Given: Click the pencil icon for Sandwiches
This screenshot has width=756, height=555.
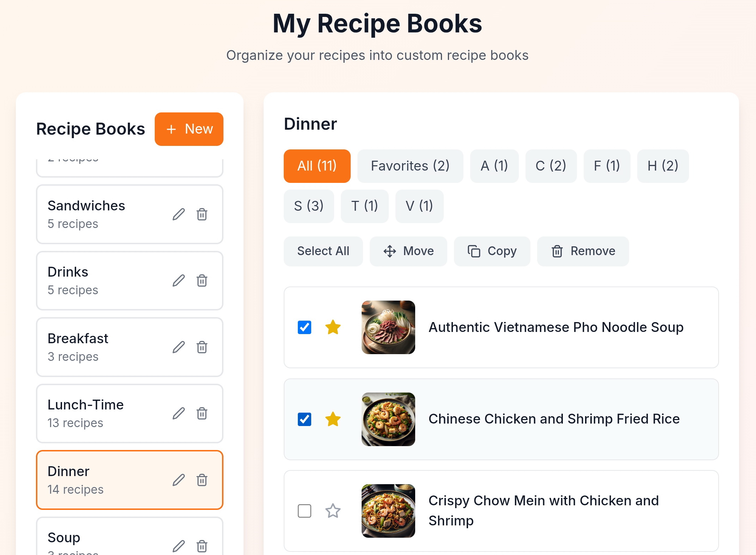Looking at the screenshot, I should point(179,214).
